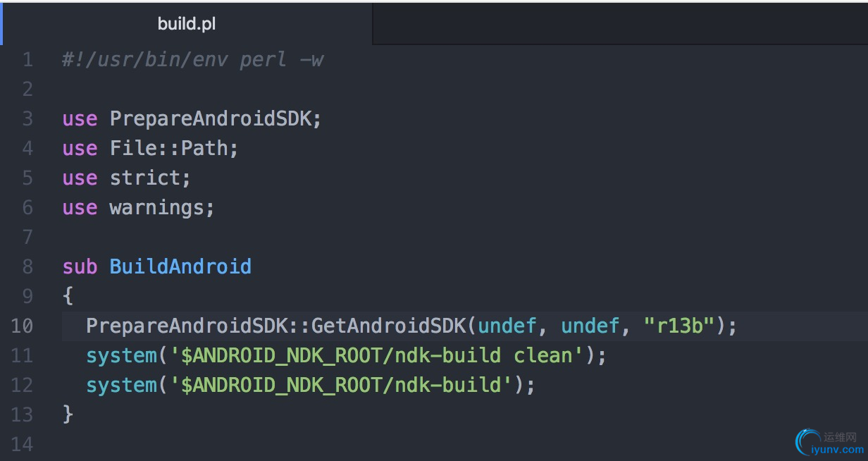Click the ndk-build clean command string
This screenshot has width=868, height=461.
tap(377, 356)
